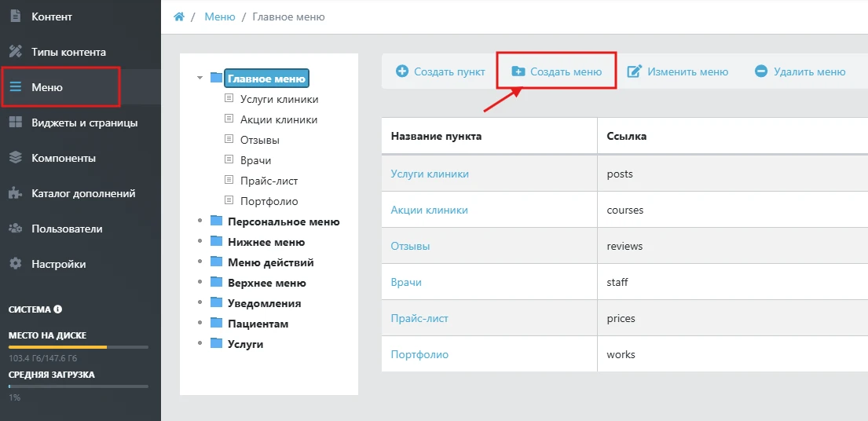Click the info icon next to СИСТЕМА

58,309
